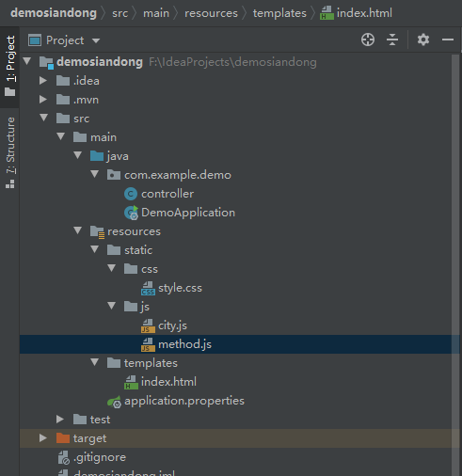Select the DemoApplication class icon

(131, 213)
